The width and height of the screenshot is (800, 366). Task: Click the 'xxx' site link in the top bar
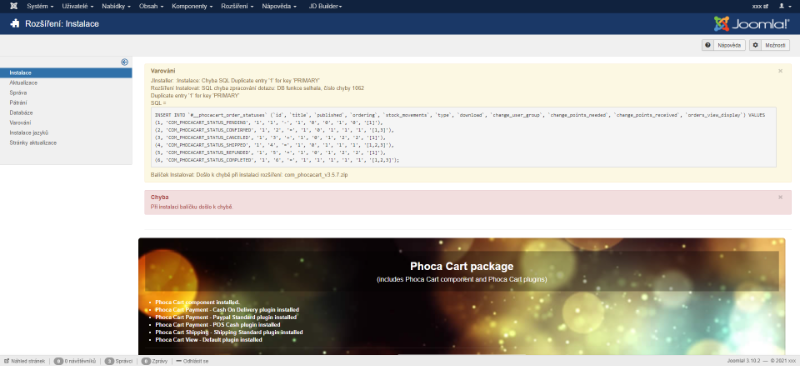[760, 6]
